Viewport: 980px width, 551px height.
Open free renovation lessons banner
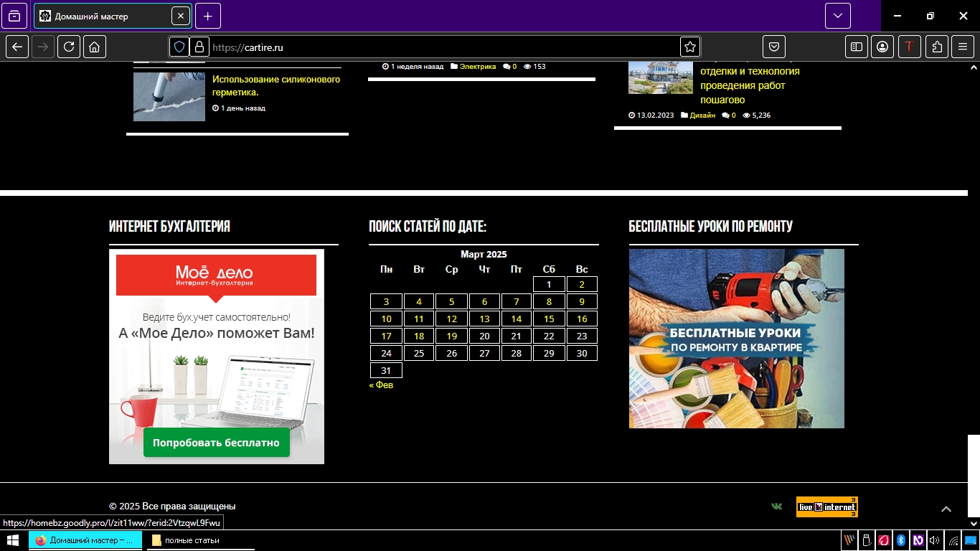click(x=737, y=339)
